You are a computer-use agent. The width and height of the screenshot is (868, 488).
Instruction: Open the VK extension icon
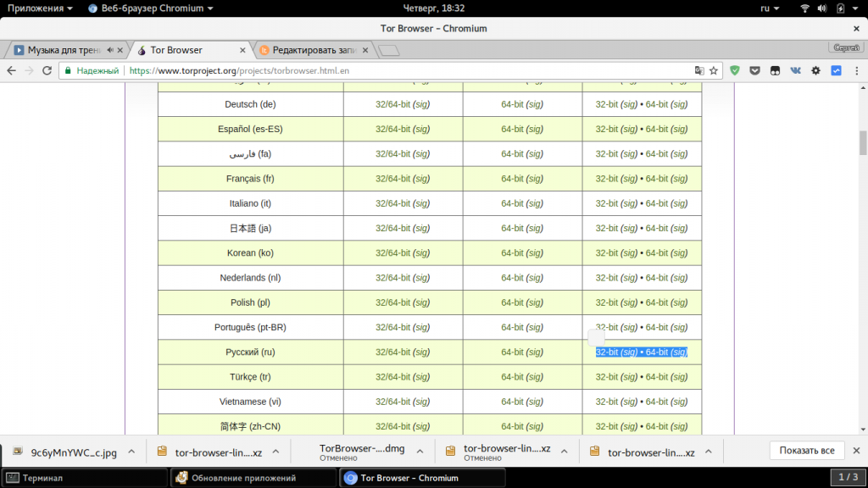(x=795, y=71)
